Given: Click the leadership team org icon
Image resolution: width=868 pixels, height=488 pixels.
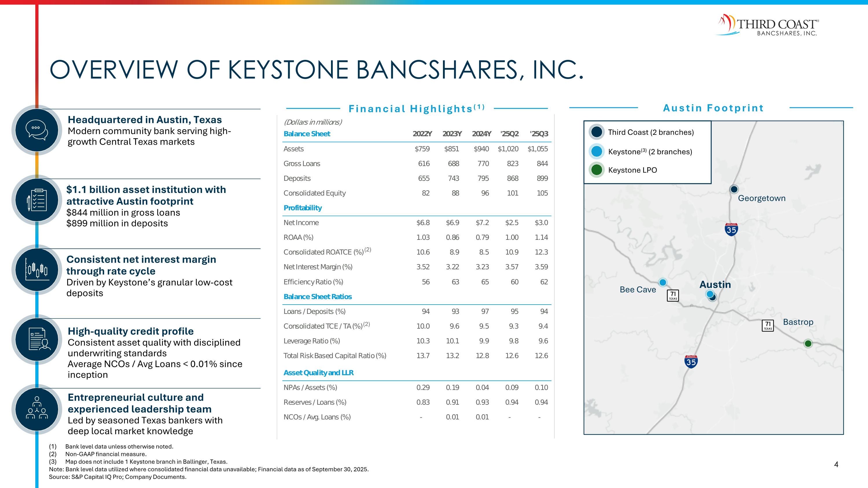Looking at the screenshot, I should click(x=37, y=409).
